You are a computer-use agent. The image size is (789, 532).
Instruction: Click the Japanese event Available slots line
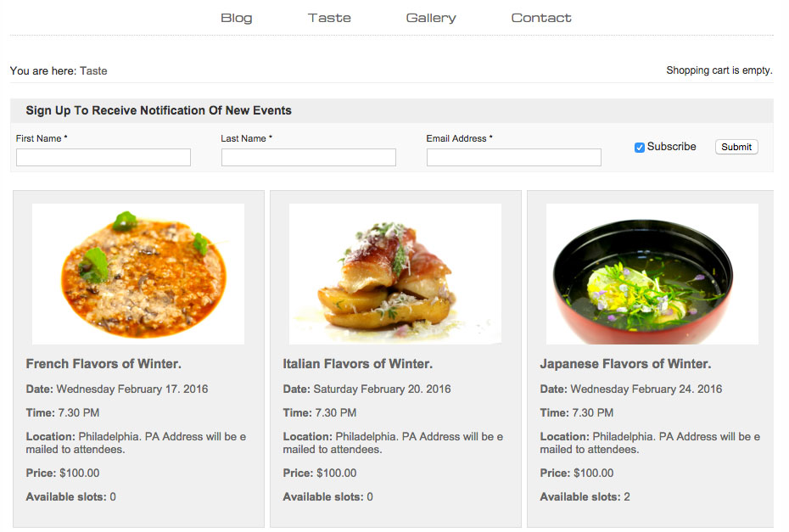point(585,496)
